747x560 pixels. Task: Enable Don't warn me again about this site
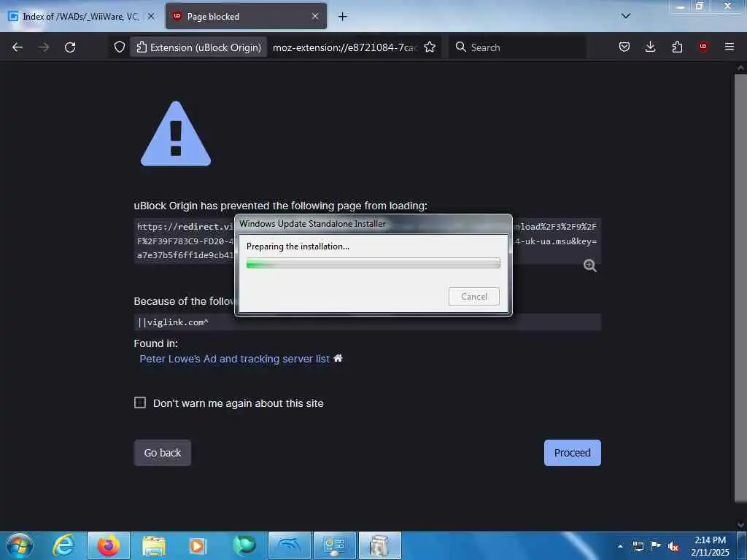point(140,402)
